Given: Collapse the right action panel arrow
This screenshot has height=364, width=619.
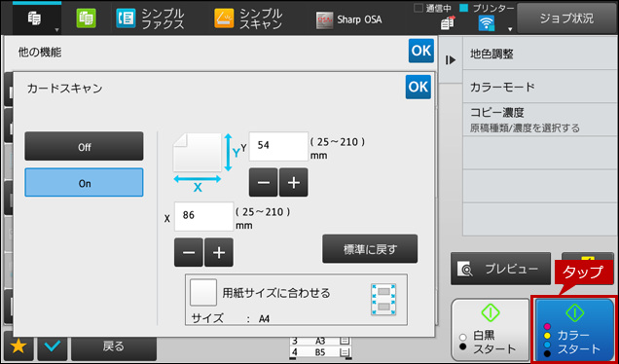Looking at the screenshot, I should coord(451,60).
